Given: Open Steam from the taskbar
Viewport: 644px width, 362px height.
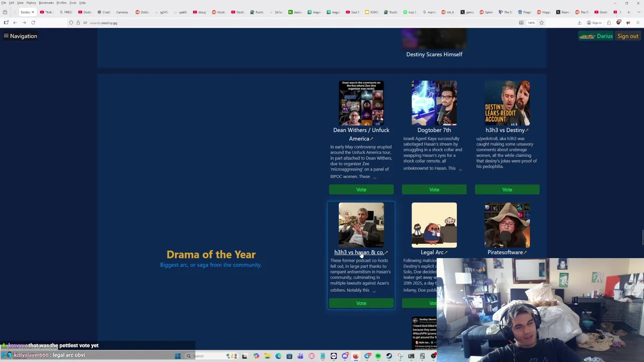Looking at the screenshot, I should coord(389,356).
